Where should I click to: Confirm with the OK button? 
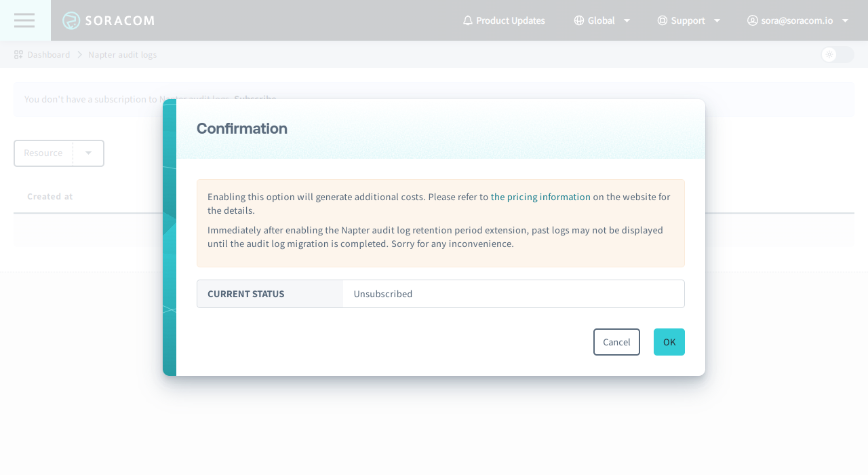pyautogui.click(x=669, y=341)
